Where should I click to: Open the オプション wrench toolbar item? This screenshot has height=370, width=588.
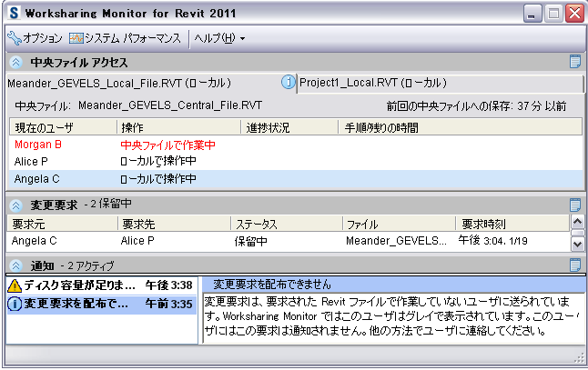tap(35, 38)
